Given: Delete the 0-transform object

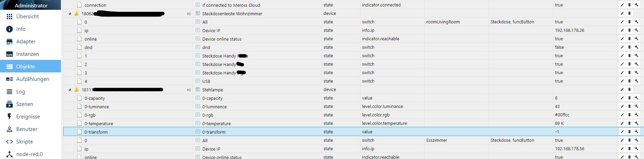Looking at the screenshot, I should 629,132.
